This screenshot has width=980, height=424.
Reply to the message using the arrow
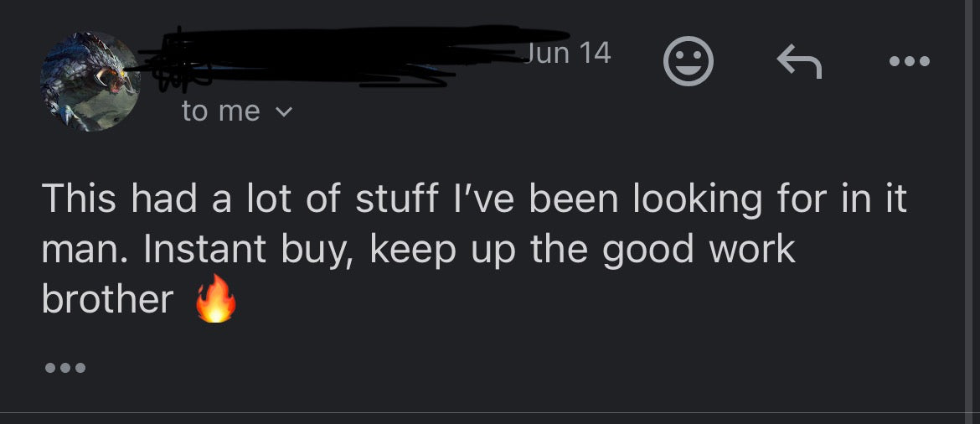pos(798,61)
